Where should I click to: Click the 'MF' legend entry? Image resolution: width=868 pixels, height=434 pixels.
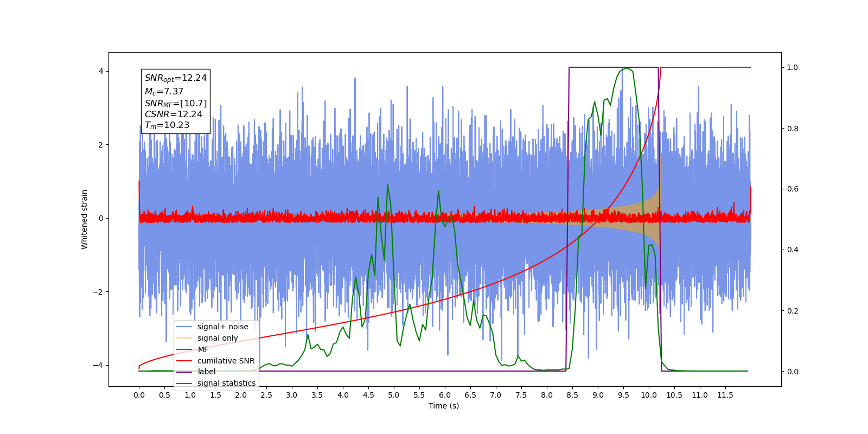[x=193, y=349]
